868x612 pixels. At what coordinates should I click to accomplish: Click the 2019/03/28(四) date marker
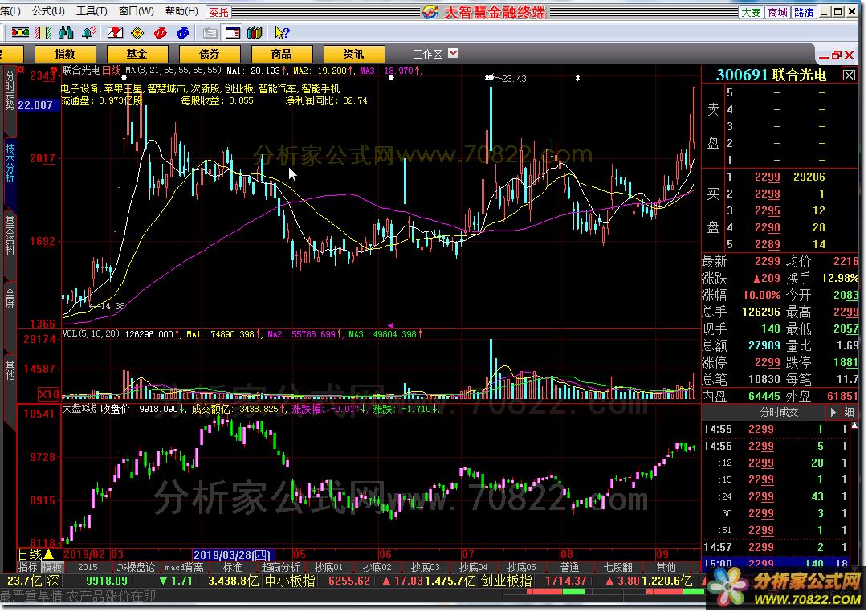pos(234,554)
